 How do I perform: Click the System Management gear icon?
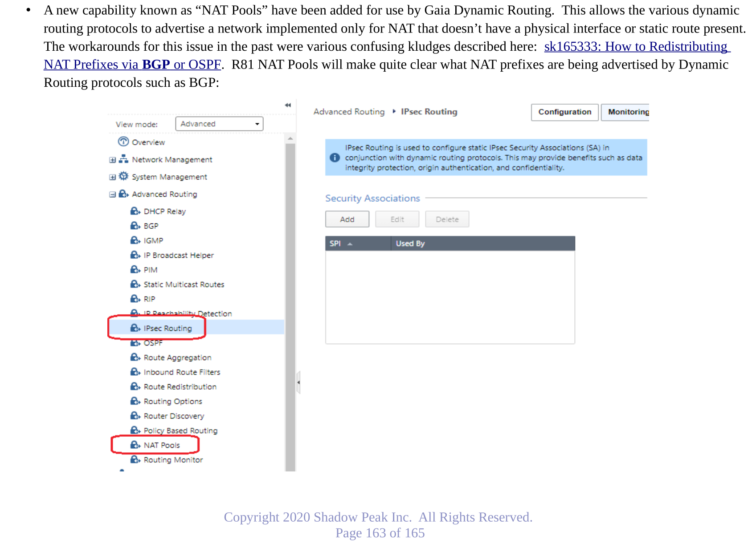point(123,176)
